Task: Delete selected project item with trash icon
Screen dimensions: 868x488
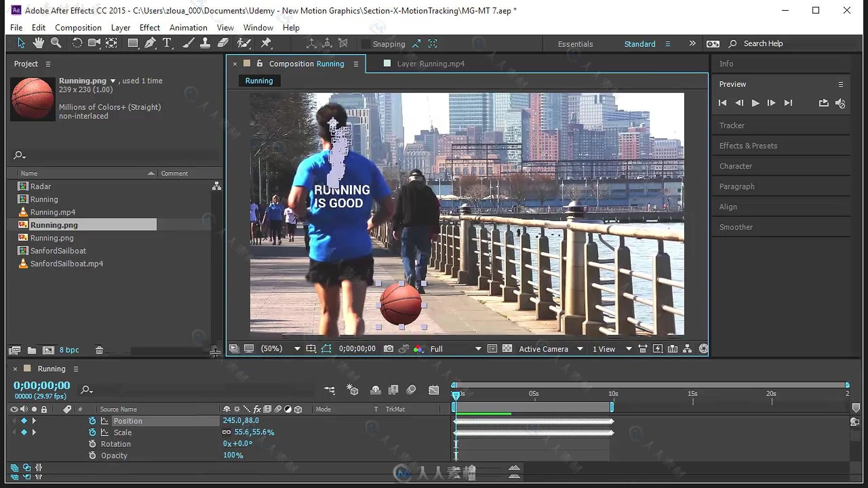Action: [x=99, y=350]
